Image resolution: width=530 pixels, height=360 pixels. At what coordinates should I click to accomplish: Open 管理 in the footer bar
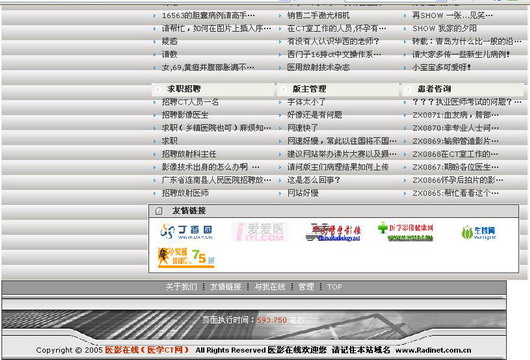tap(306, 287)
